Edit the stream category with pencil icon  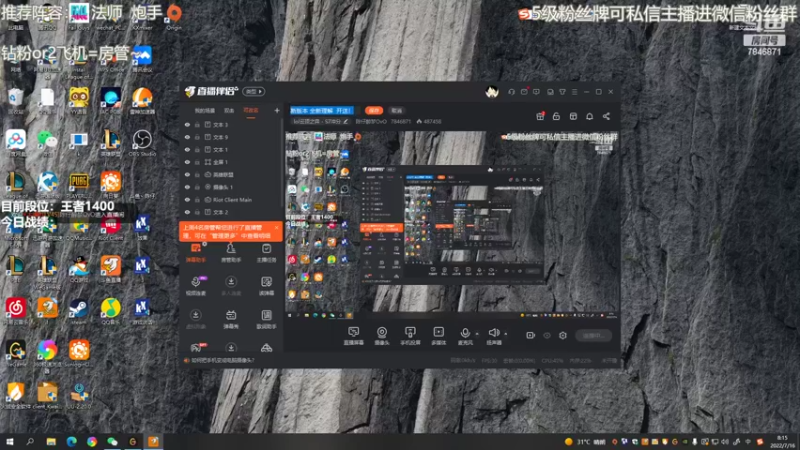345,121
